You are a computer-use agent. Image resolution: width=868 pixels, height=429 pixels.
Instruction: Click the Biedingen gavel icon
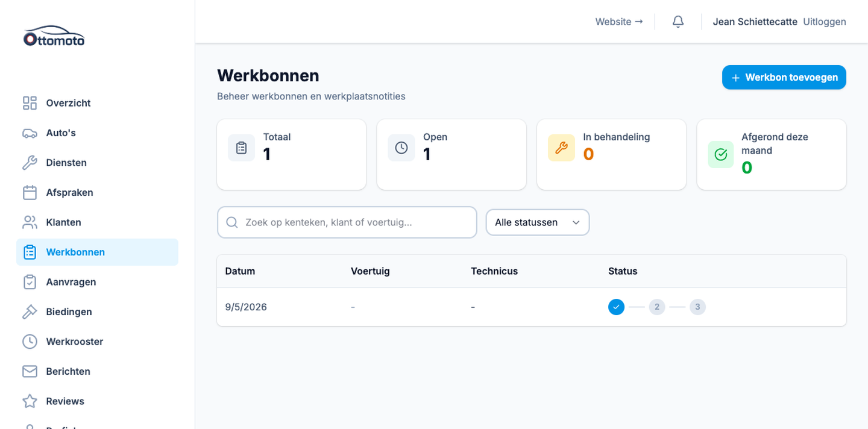30,312
